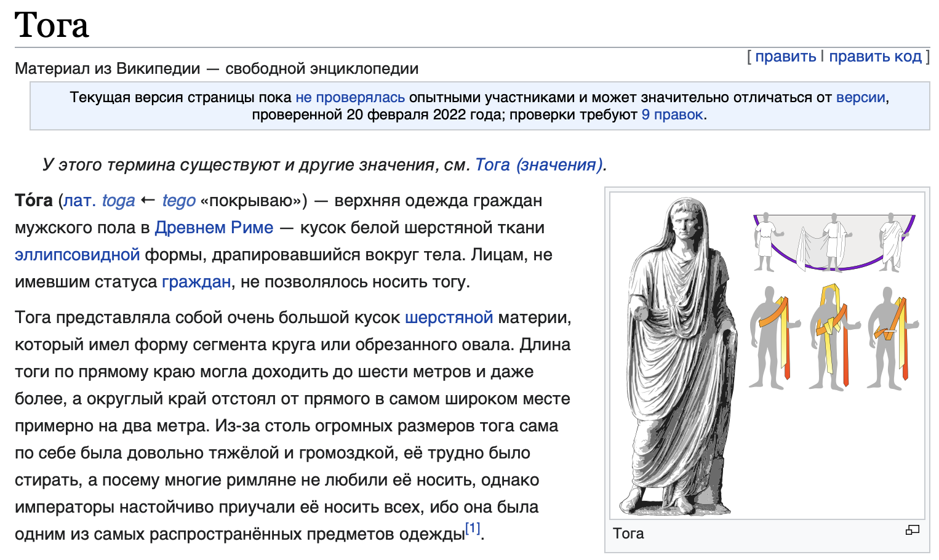
Task: Open the 'не проверялась' link
Action: (x=350, y=97)
